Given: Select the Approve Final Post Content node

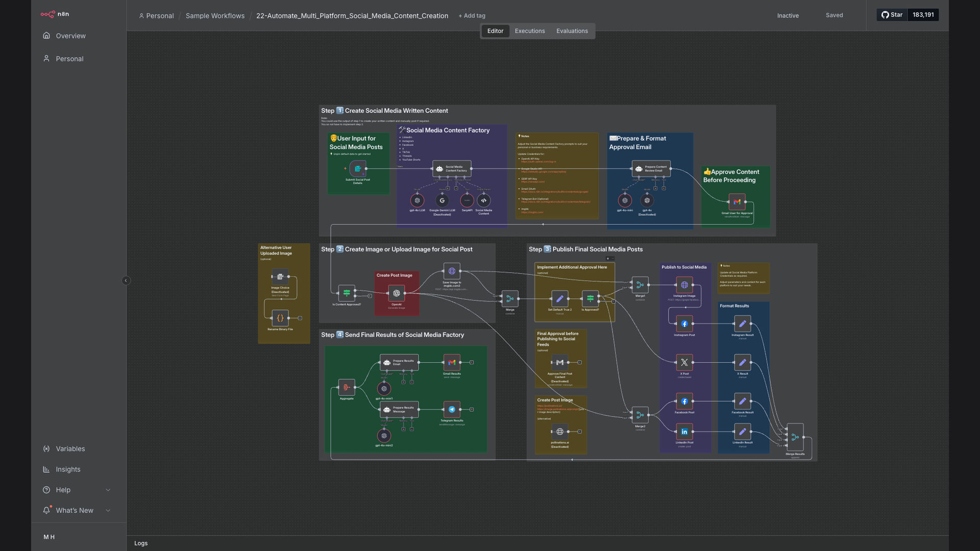Looking at the screenshot, I should click(x=560, y=362).
